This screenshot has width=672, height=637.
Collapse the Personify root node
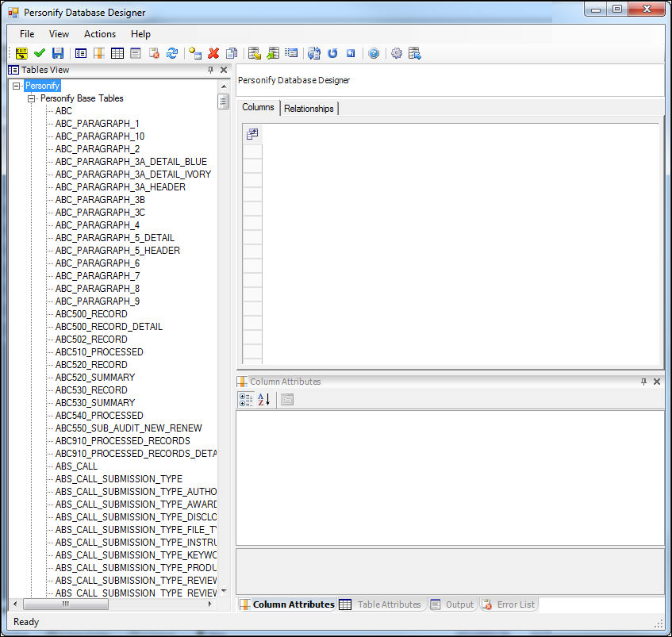(x=17, y=86)
